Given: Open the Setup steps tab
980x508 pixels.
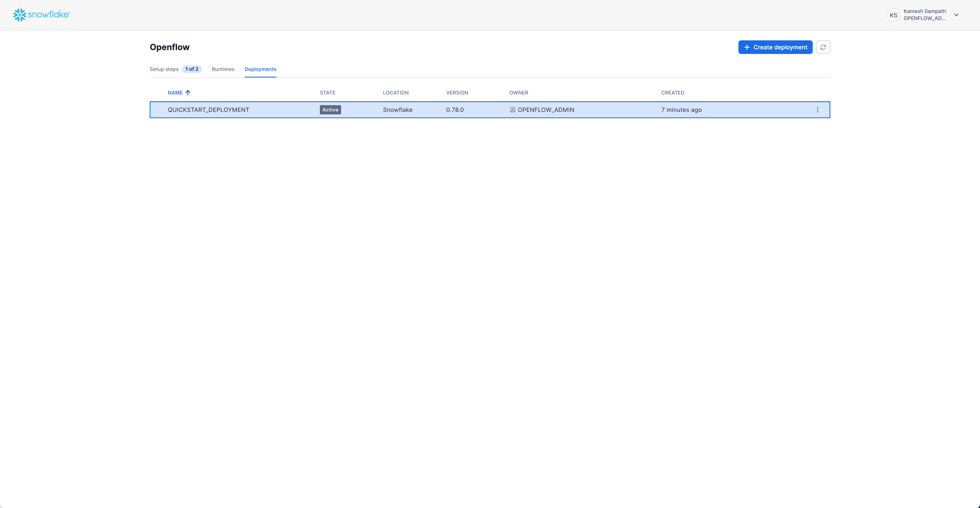Looking at the screenshot, I should coord(164,69).
